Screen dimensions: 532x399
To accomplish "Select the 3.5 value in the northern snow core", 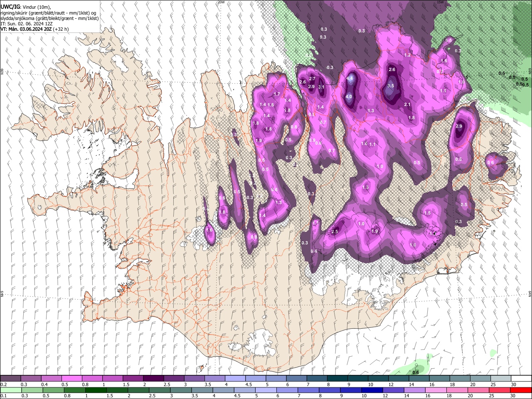I will point(390,86).
